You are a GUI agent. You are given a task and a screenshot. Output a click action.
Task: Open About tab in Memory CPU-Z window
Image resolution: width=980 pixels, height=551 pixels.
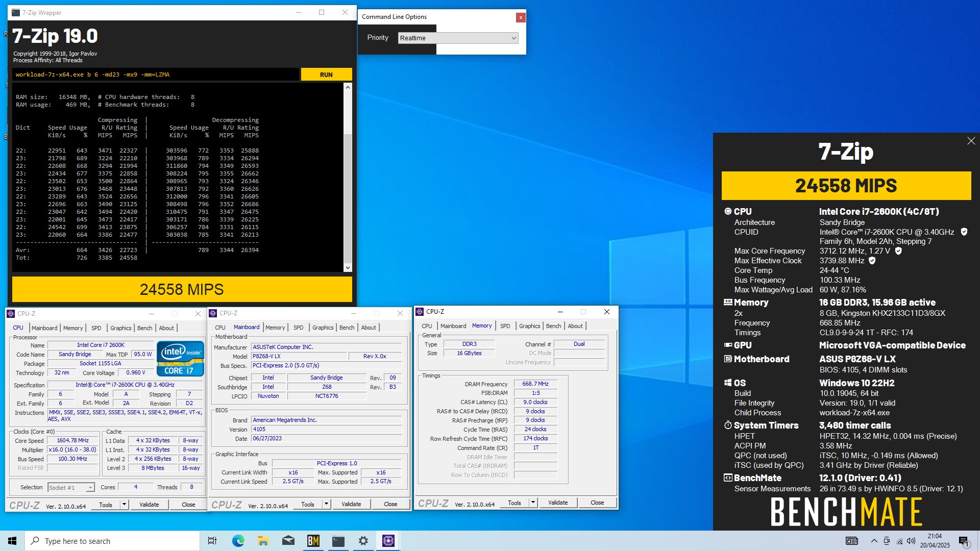(575, 326)
